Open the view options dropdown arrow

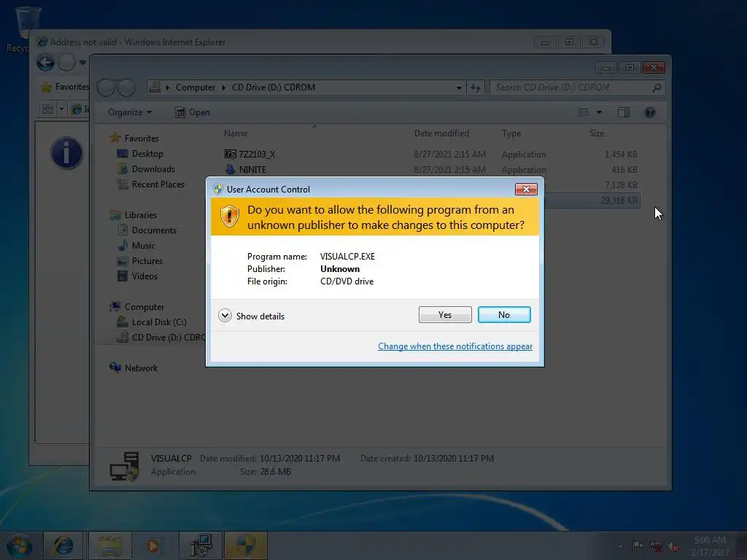pos(599,112)
